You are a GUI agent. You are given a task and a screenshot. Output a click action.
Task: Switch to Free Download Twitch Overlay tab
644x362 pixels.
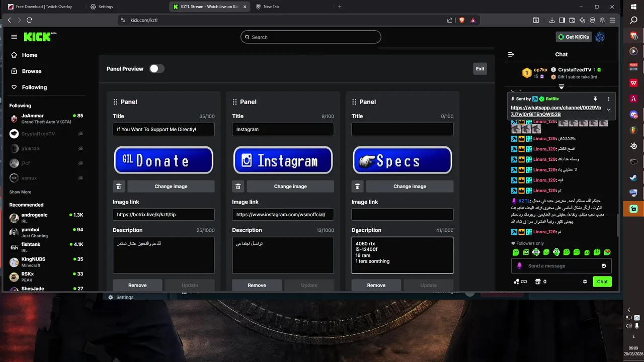pyautogui.click(x=44, y=7)
